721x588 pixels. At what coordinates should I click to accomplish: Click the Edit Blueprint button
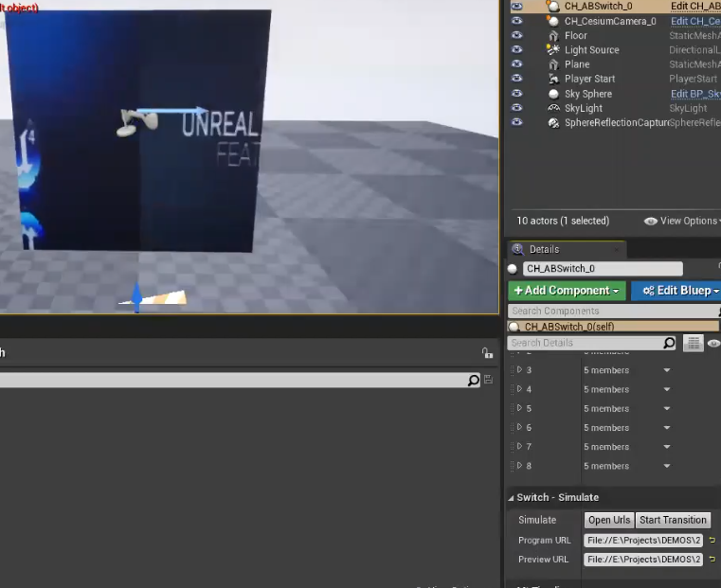point(676,291)
